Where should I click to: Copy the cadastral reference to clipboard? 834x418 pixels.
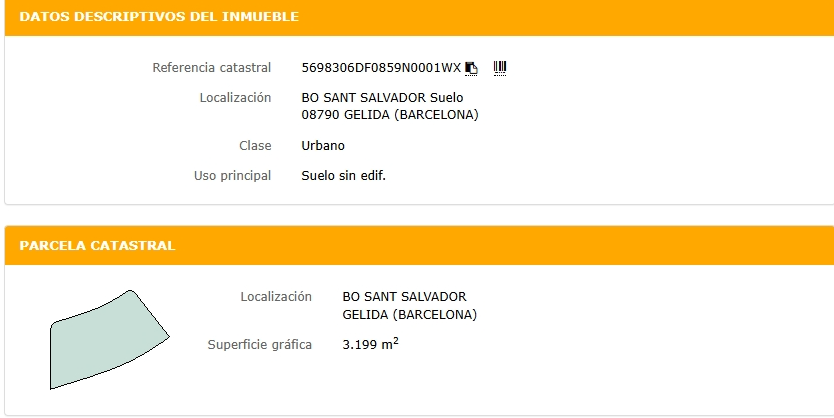point(472,68)
